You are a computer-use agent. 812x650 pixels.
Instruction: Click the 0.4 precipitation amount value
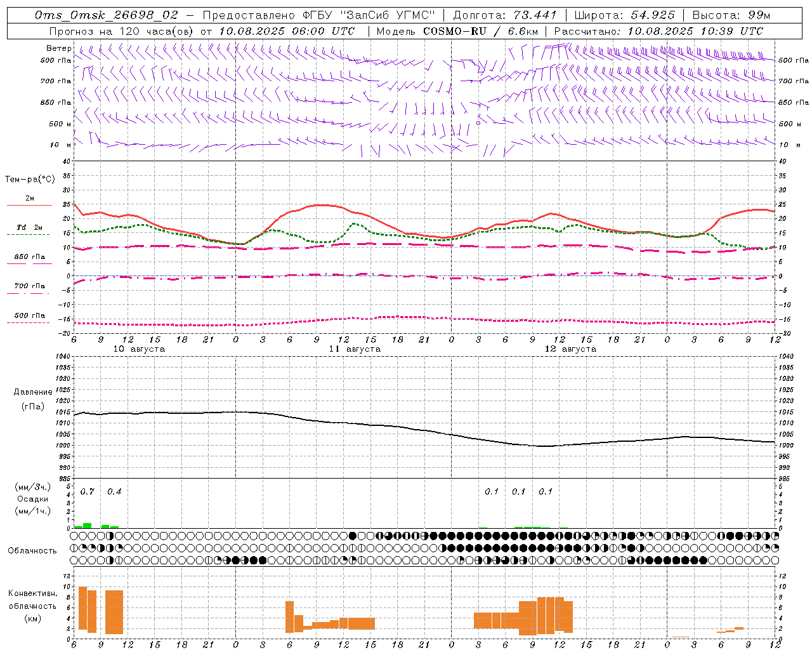(114, 492)
